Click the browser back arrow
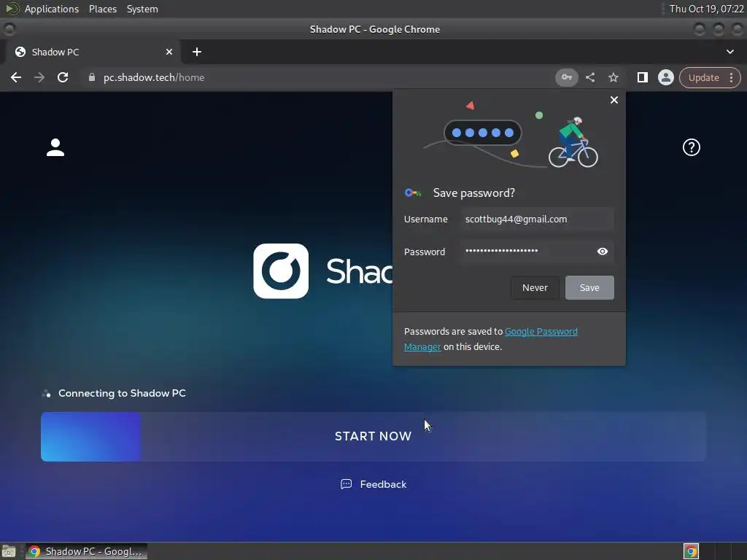This screenshot has height=560, width=747. 16,77
